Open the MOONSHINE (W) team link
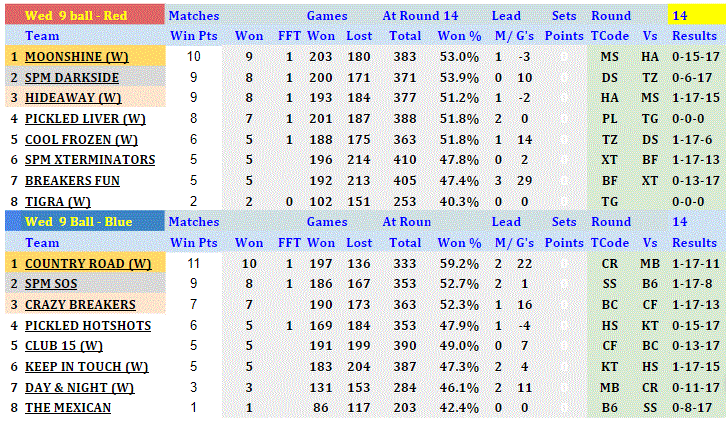This screenshot has height=423, width=727. [77, 57]
